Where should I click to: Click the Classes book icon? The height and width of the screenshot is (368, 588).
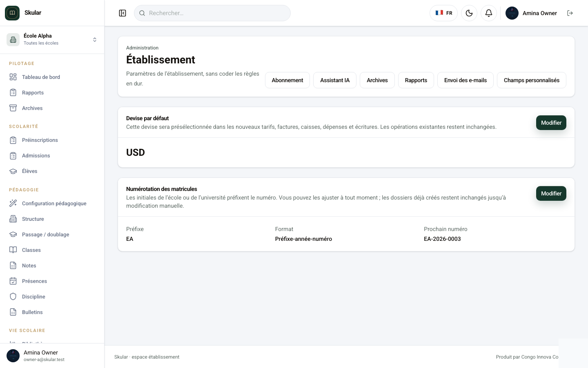13,250
